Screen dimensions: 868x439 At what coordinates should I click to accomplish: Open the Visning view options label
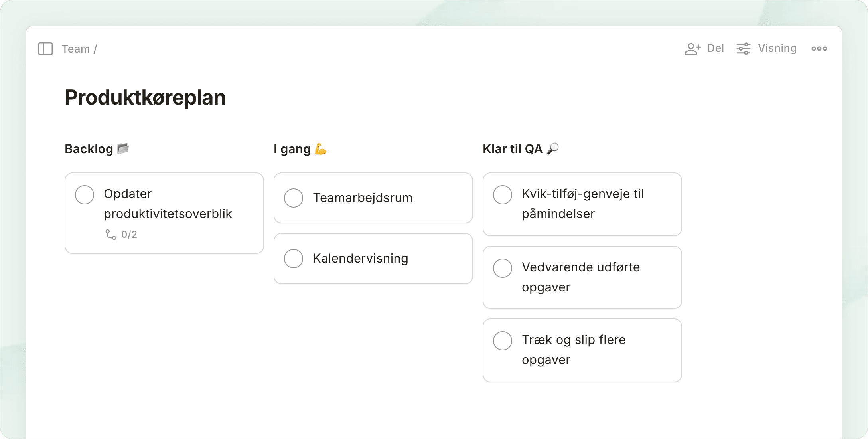[x=777, y=48]
